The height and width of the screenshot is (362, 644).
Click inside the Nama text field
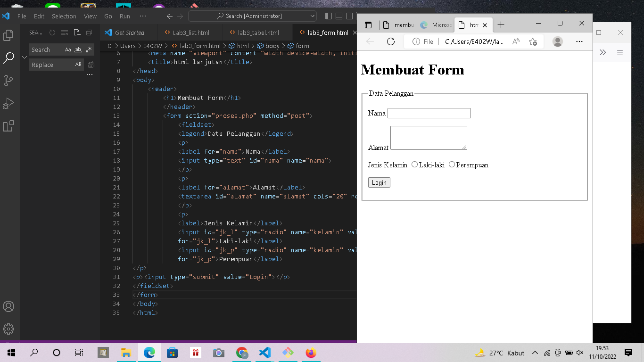point(428,113)
